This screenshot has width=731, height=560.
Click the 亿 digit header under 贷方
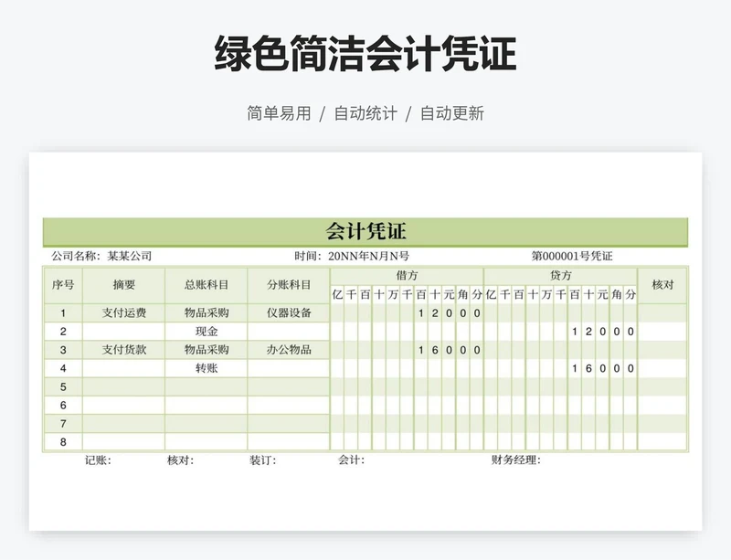(x=491, y=294)
